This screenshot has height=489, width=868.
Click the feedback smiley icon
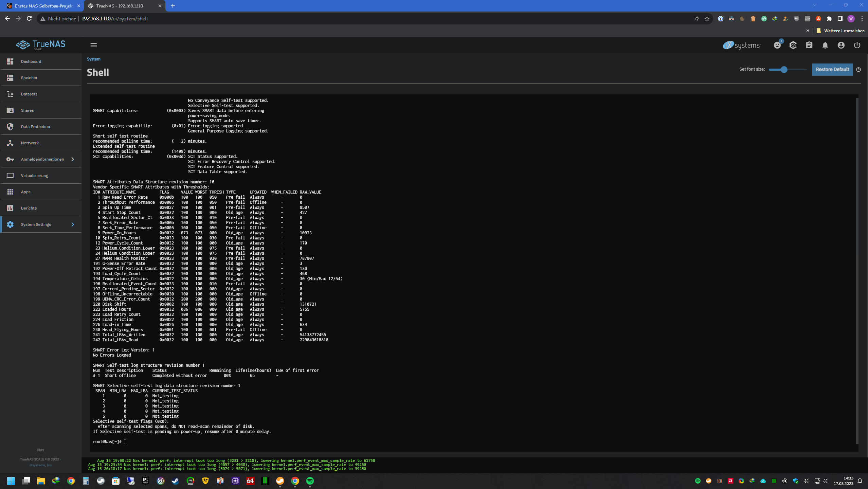(x=777, y=45)
